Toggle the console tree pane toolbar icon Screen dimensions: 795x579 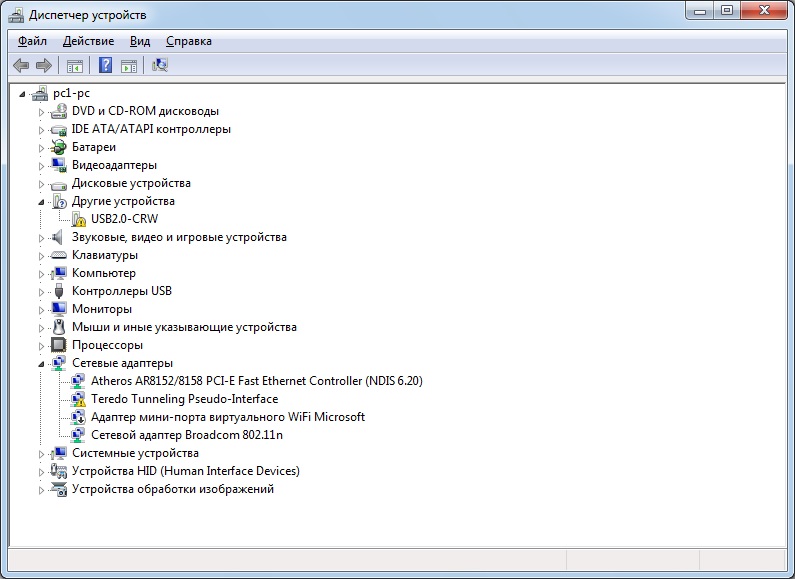click(x=75, y=65)
